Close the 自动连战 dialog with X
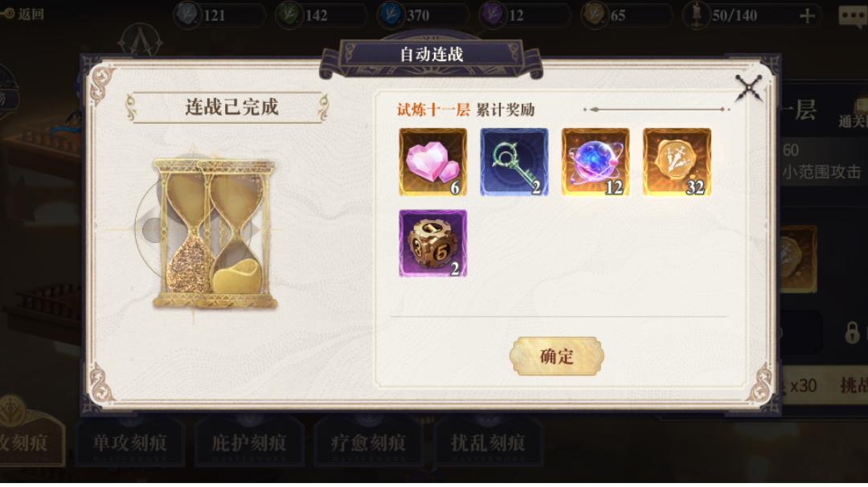The width and height of the screenshot is (868, 487). pos(748,88)
